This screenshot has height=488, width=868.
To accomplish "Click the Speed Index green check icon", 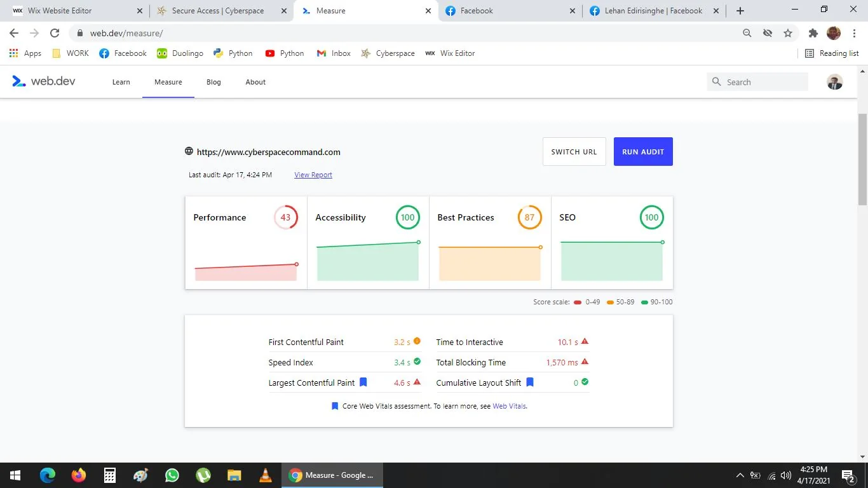I will [x=417, y=362].
